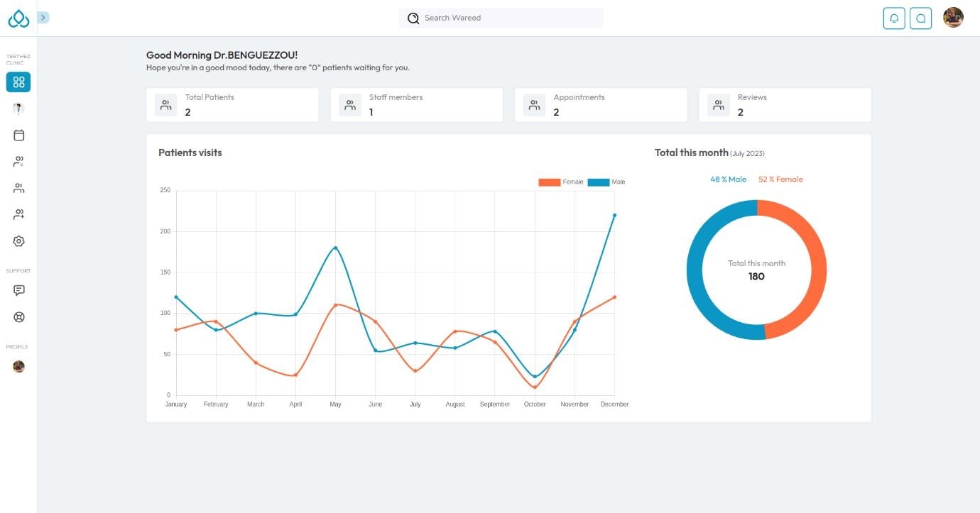This screenshot has width=980, height=513.
Task: Select the add-patient sidebar icon
Action: (x=18, y=214)
